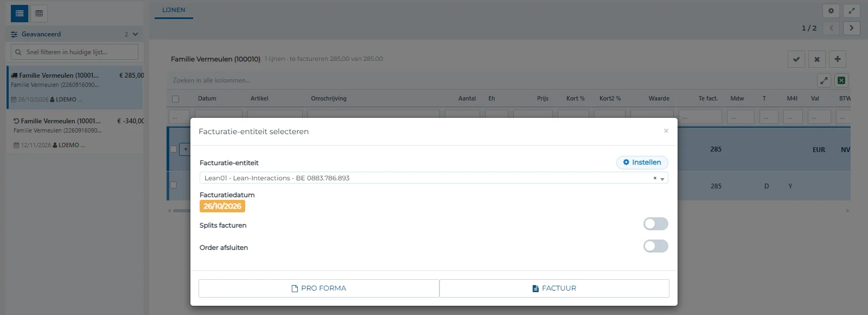Select the Familie Vermeulen € -340,00 order
Viewport: 868px width, 315px height.
[75, 133]
